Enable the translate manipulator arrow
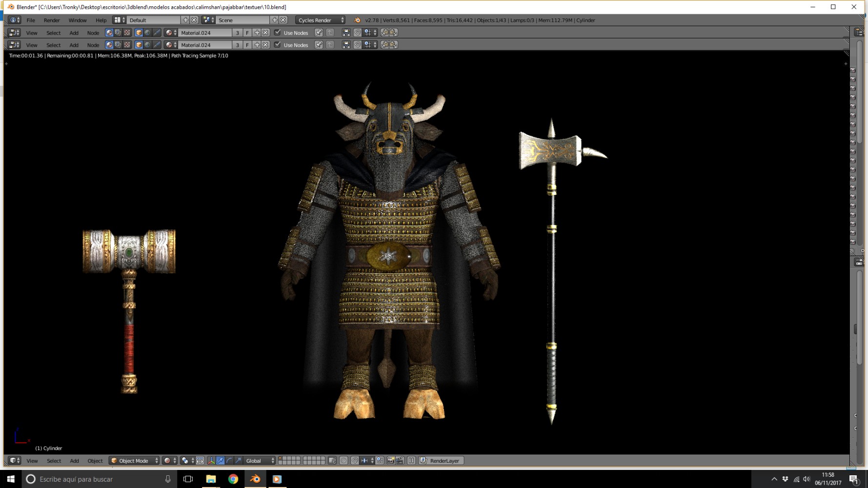The width and height of the screenshot is (868, 488). click(x=220, y=461)
